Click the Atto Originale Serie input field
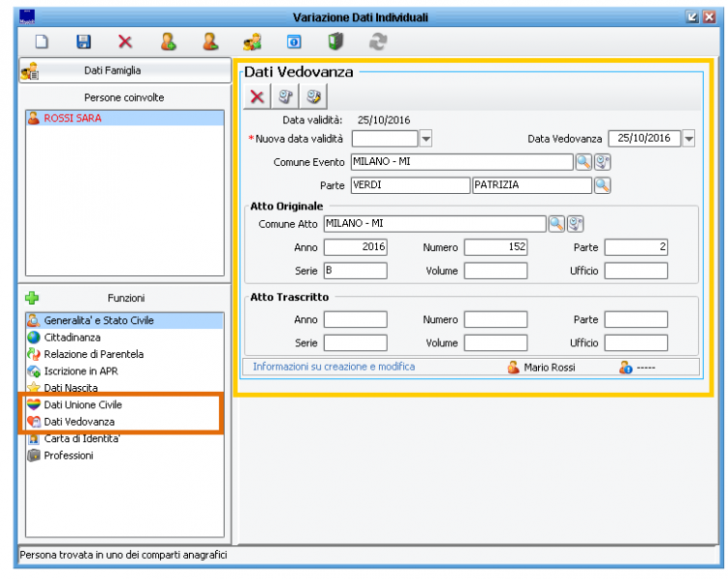 [x=355, y=271]
